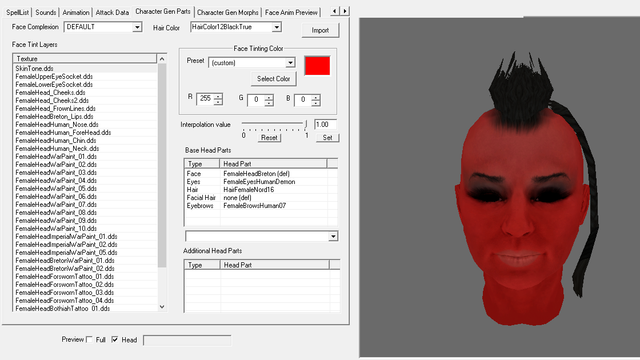Click the B value input field
This screenshot has width=640, height=360.
coord(303,100)
